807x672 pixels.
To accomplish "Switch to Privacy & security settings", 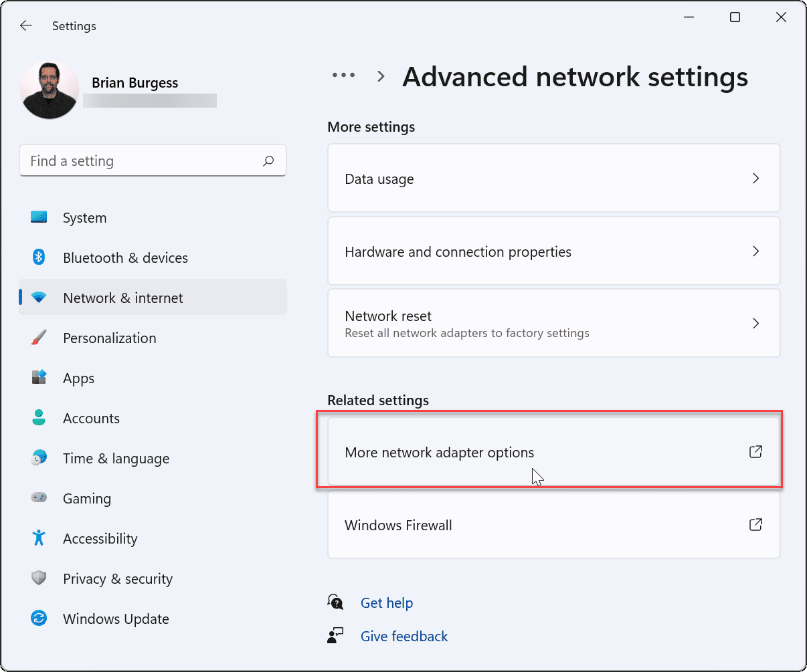I will coord(118,578).
